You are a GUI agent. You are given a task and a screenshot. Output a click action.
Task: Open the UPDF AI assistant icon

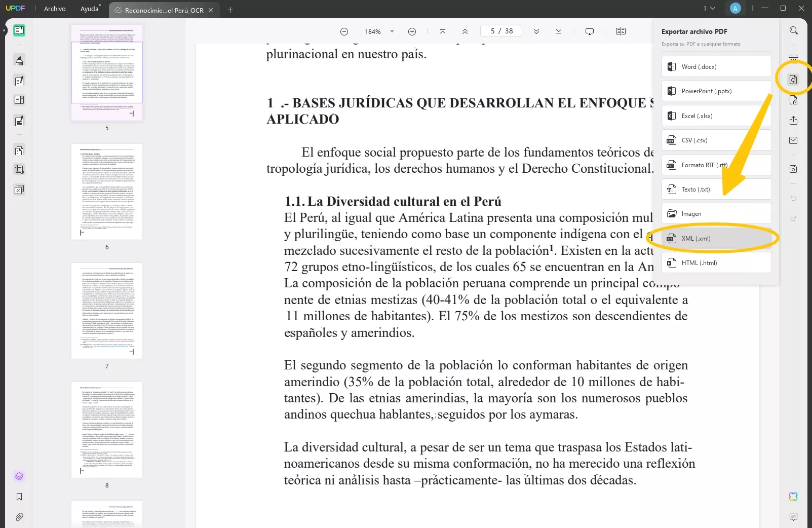[x=794, y=497]
